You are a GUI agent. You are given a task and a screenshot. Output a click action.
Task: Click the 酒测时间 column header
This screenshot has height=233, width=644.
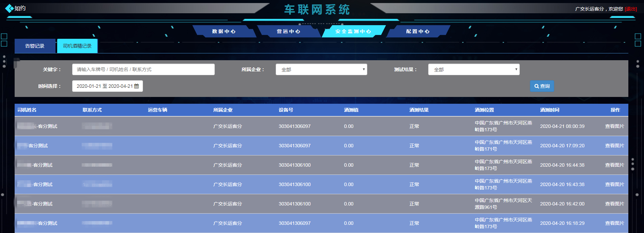(549, 110)
